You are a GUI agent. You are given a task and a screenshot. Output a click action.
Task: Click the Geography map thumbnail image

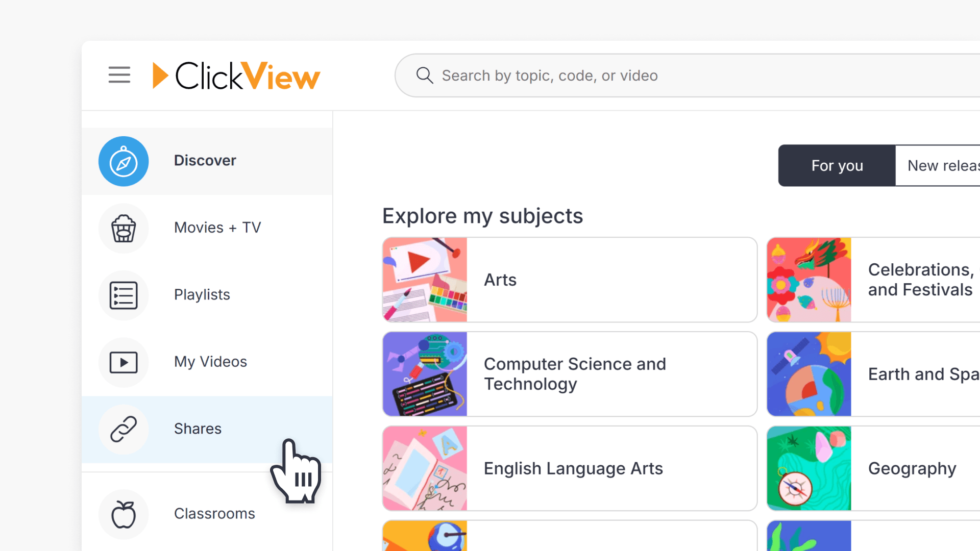pos(808,468)
